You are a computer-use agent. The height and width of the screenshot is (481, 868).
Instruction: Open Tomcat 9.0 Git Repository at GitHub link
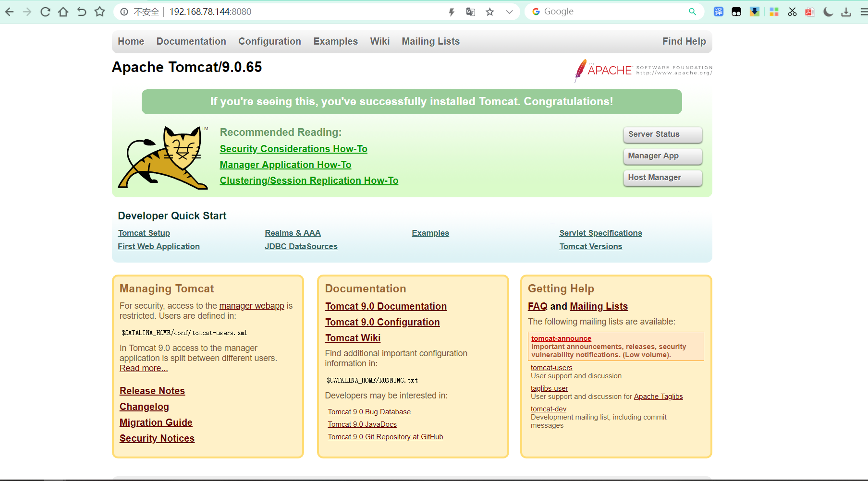(386, 437)
